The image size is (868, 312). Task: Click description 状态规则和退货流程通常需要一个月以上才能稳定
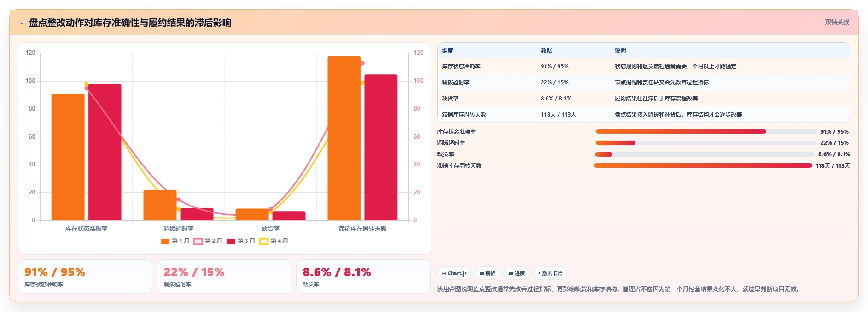676,66
